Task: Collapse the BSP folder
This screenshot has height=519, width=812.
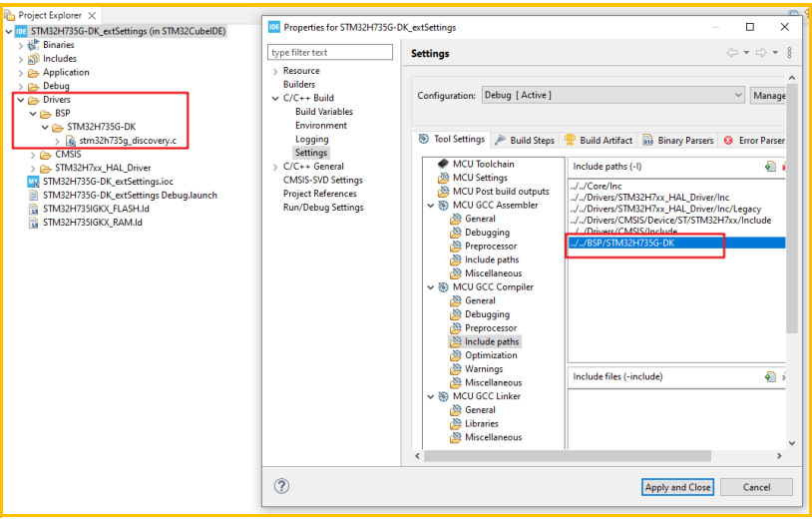Action: [x=33, y=114]
